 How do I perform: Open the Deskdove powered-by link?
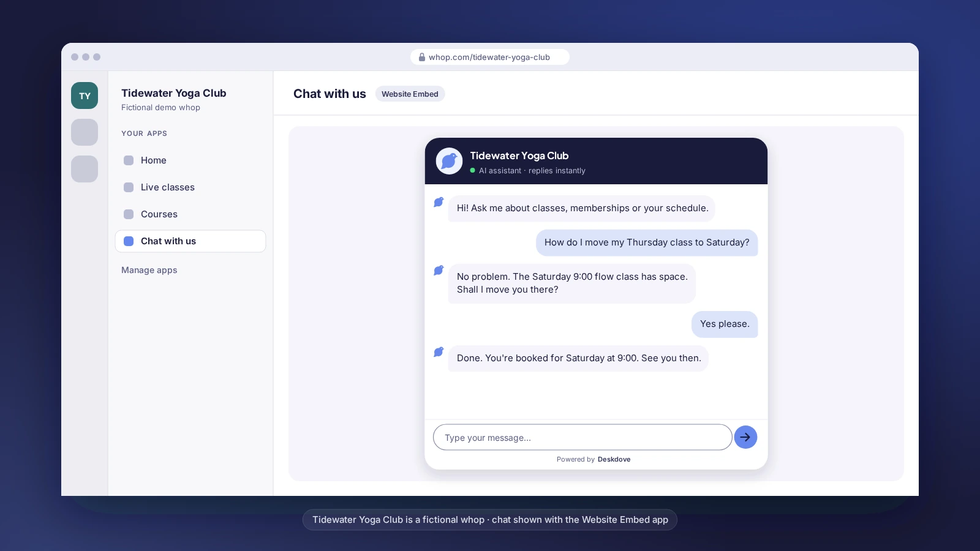614,459
